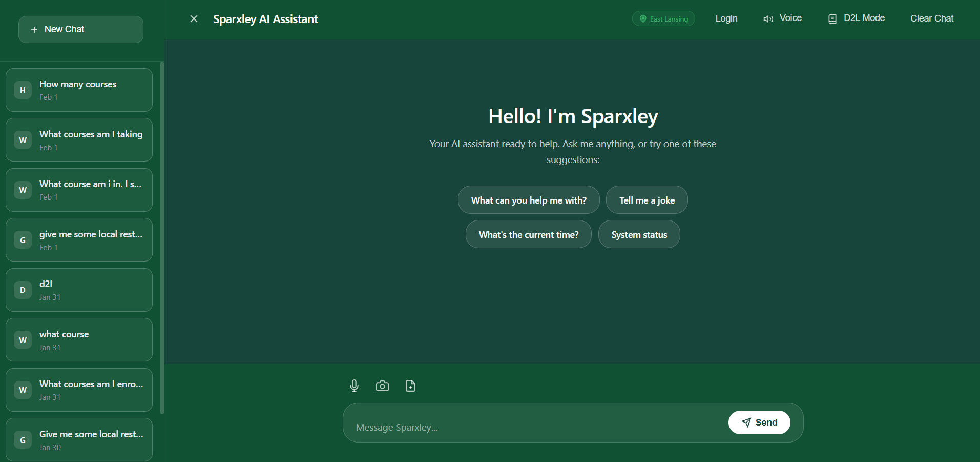980x462 pixels.
Task: Click the microphone voice input icon
Action: tap(354, 386)
